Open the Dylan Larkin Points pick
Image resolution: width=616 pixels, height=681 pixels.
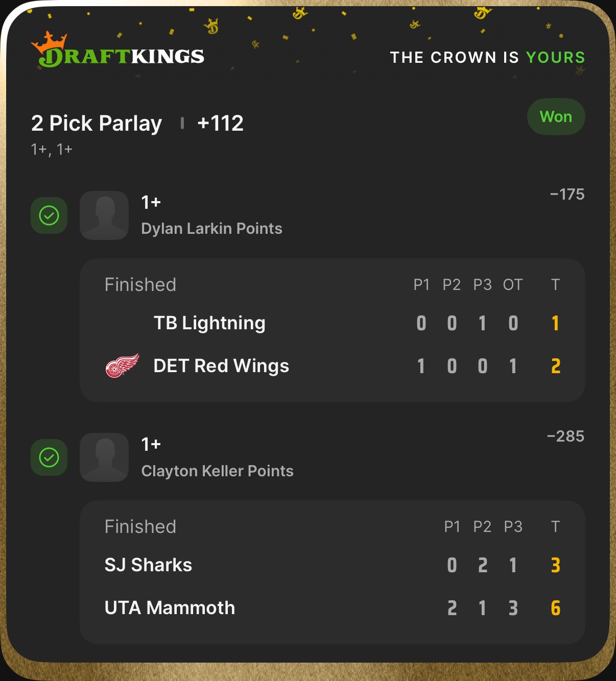pos(211,228)
